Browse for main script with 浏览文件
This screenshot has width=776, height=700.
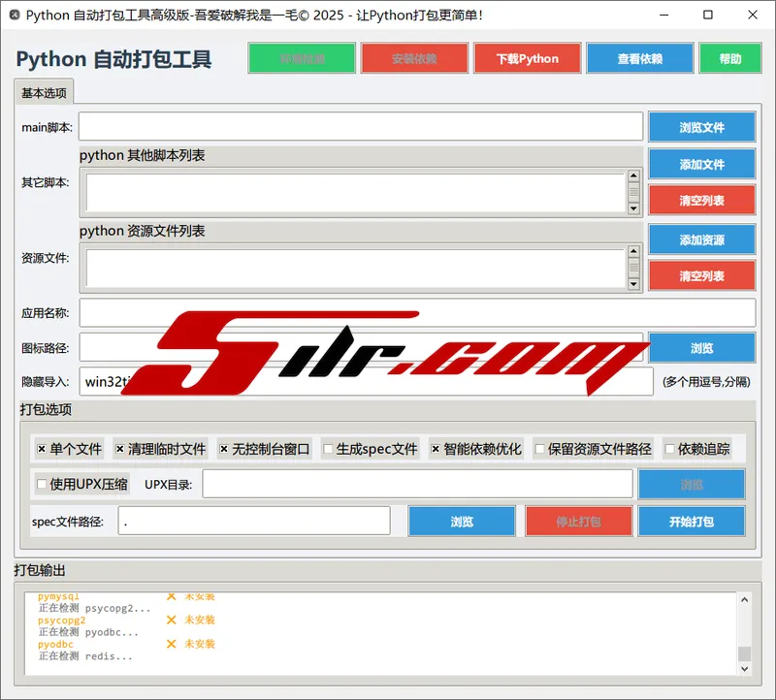coord(701,127)
